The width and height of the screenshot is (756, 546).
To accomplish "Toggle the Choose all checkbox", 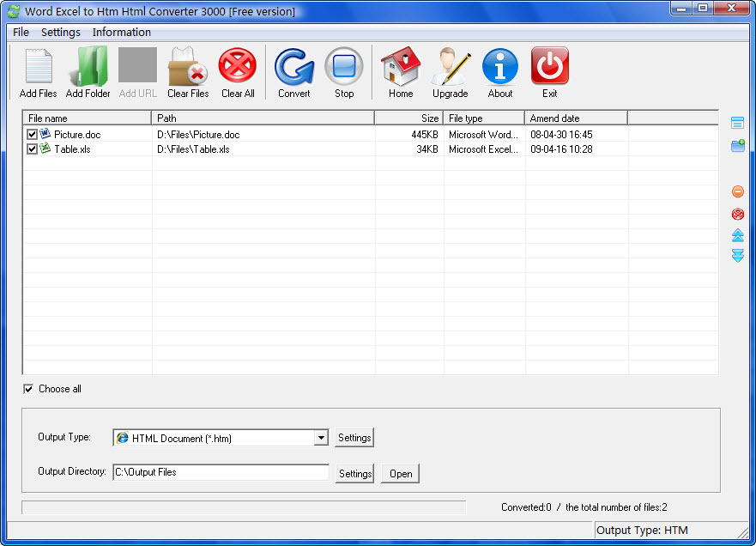I will click(29, 389).
